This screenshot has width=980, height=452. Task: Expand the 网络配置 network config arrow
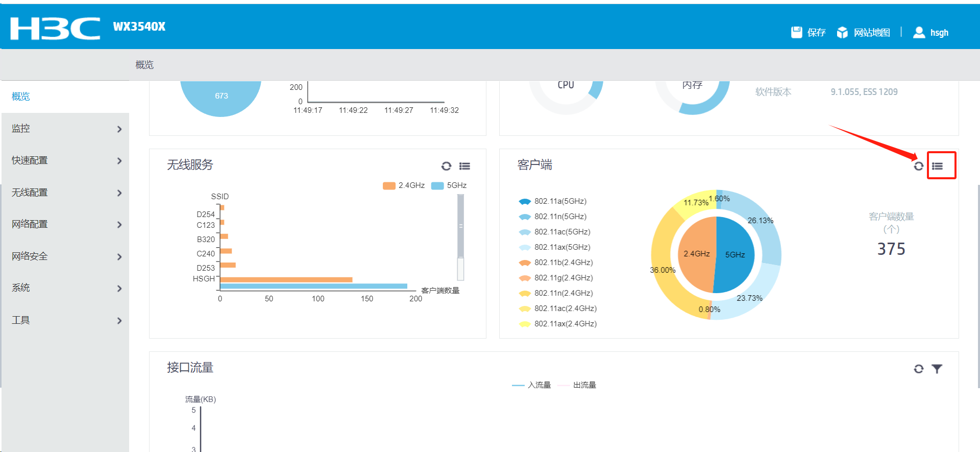click(119, 225)
